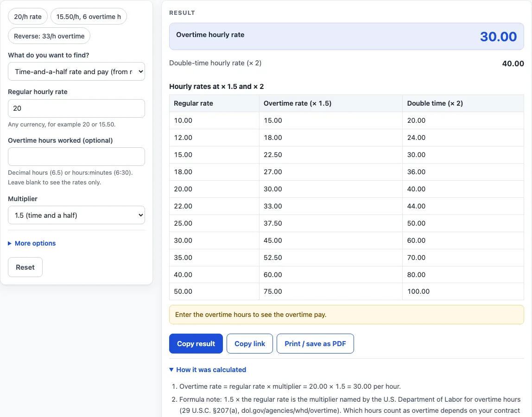
Task: Select the large blue 30.00 overtime rate result
Action: (498, 36)
